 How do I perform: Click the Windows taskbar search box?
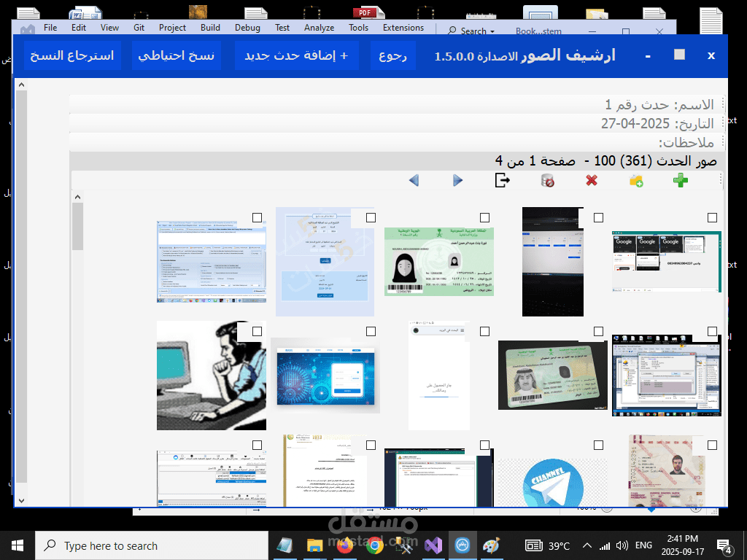tap(152, 545)
